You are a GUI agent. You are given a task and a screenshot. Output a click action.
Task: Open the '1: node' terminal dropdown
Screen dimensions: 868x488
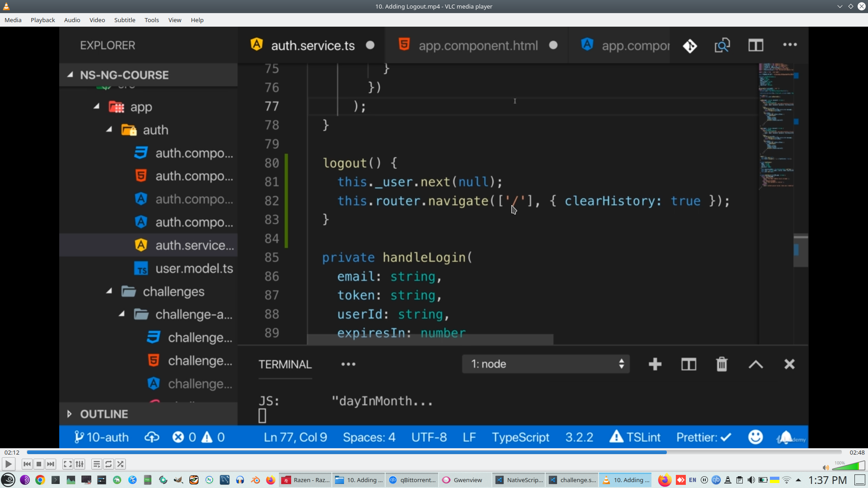coord(546,364)
